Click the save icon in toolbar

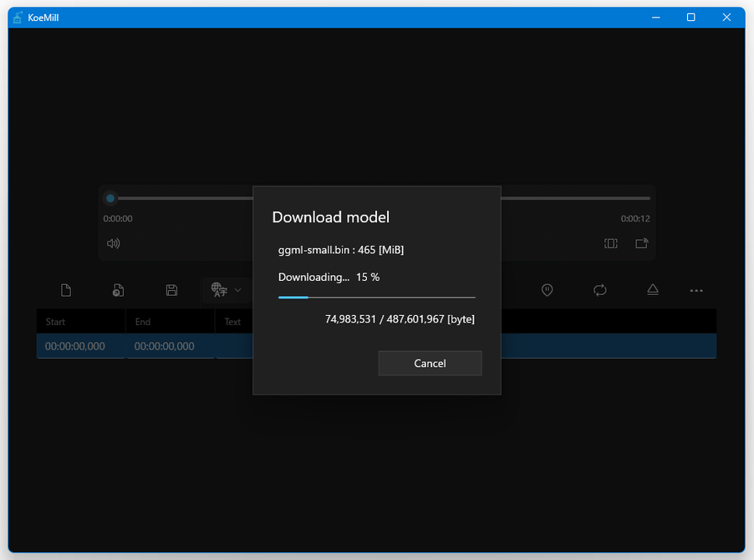coord(171,290)
